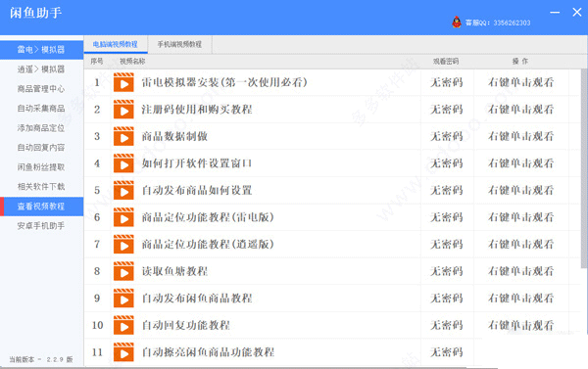
Task: Select 自动回复内容 in the sidebar
Action: point(41,147)
